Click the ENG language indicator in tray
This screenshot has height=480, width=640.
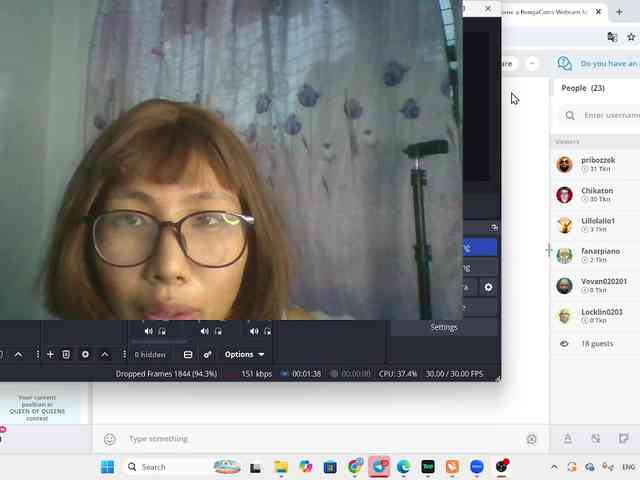[x=628, y=467]
